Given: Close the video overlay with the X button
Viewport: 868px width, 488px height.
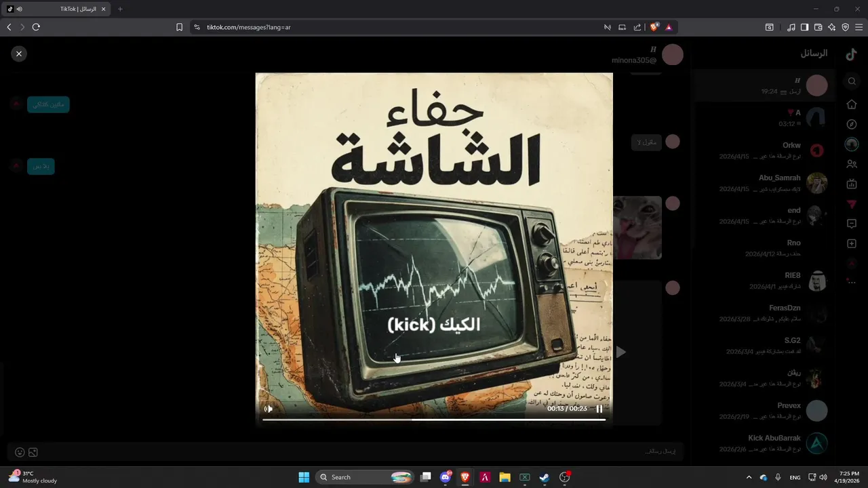Looking at the screenshot, I should point(19,54).
